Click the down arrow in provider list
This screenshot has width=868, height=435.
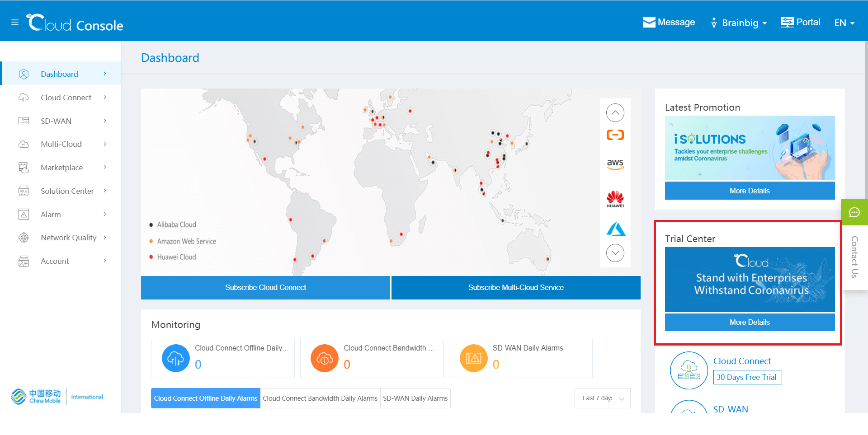[615, 253]
